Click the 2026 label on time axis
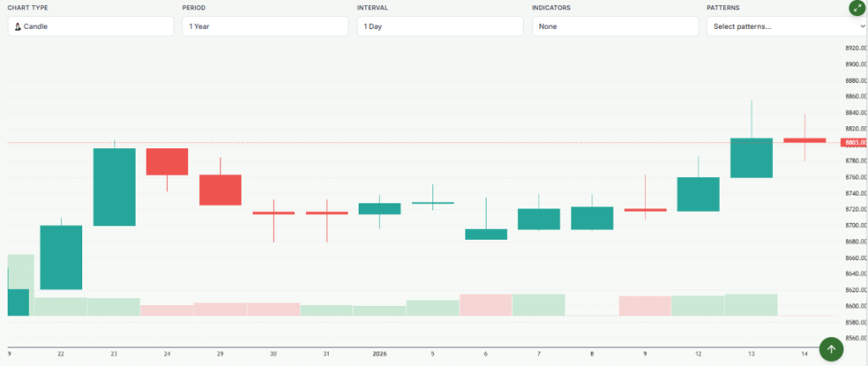This screenshot has height=366, width=868. (380, 353)
